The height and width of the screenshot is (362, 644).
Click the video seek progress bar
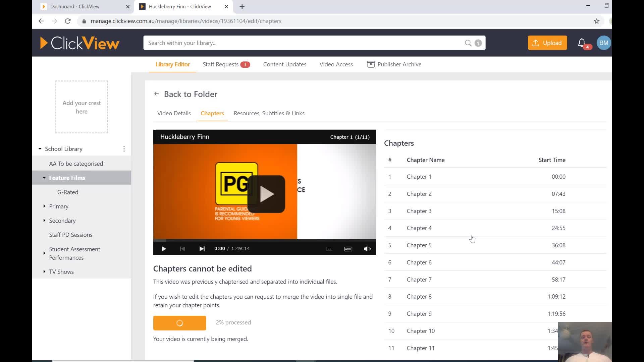264,240
